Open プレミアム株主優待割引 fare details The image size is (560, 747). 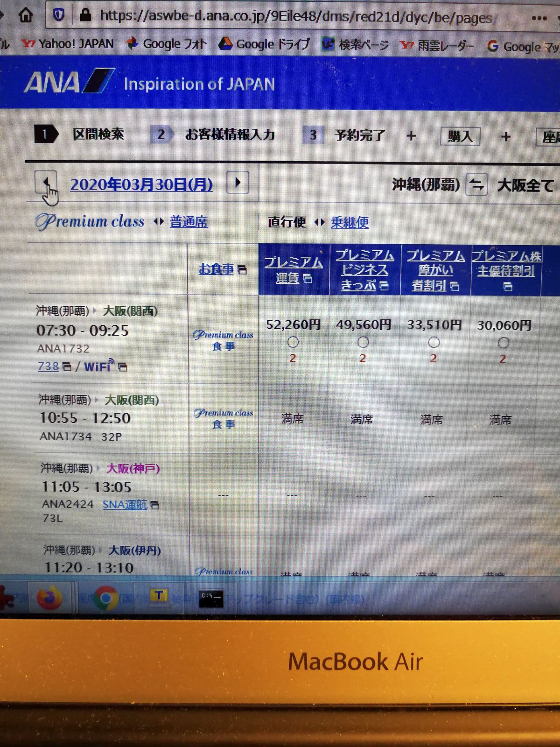(506, 264)
